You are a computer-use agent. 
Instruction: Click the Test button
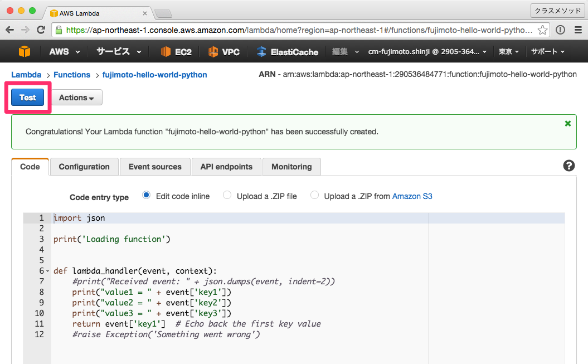27,97
